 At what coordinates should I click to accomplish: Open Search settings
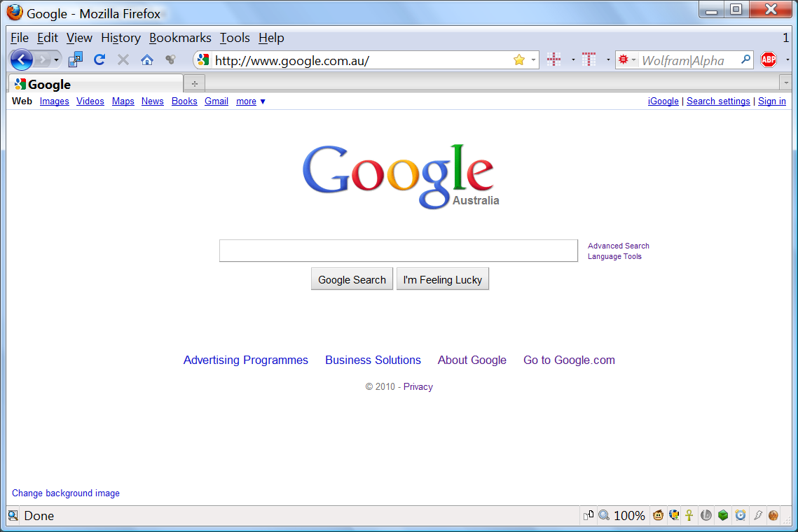pos(718,101)
